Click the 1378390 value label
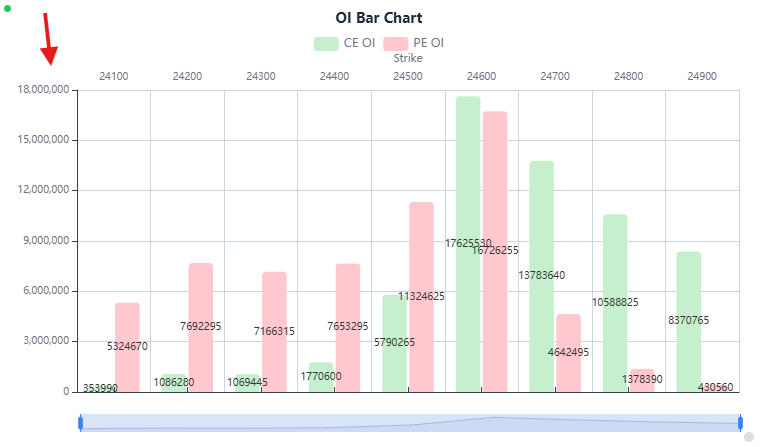Image resolution: width=761 pixels, height=447 pixels. coord(642,379)
